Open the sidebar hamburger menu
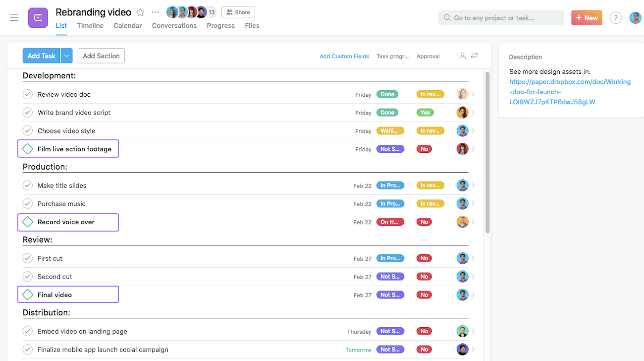644x361 pixels. 14,18
